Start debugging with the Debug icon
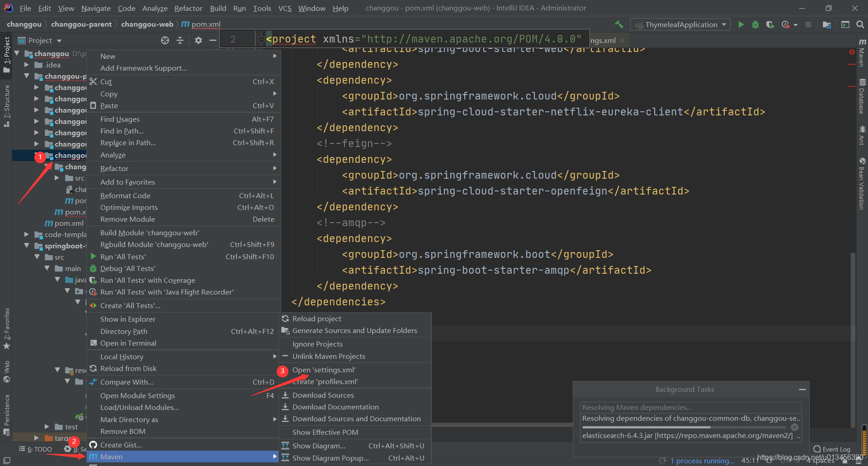The image size is (868, 466). [x=755, y=24]
